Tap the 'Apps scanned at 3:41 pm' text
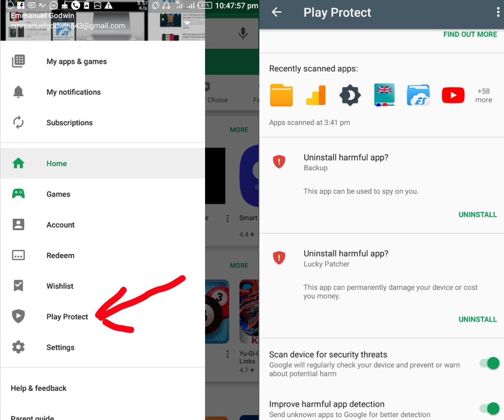The height and width of the screenshot is (420, 504). (x=310, y=123)
